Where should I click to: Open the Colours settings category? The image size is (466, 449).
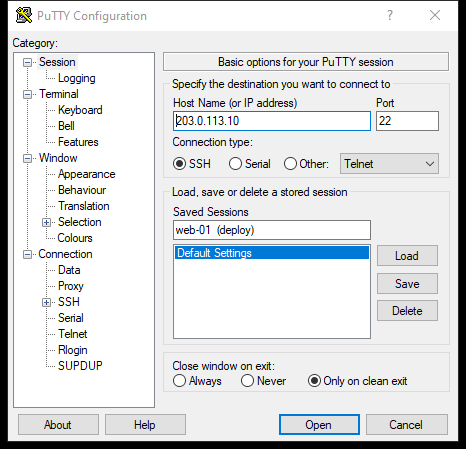point(75,238)
